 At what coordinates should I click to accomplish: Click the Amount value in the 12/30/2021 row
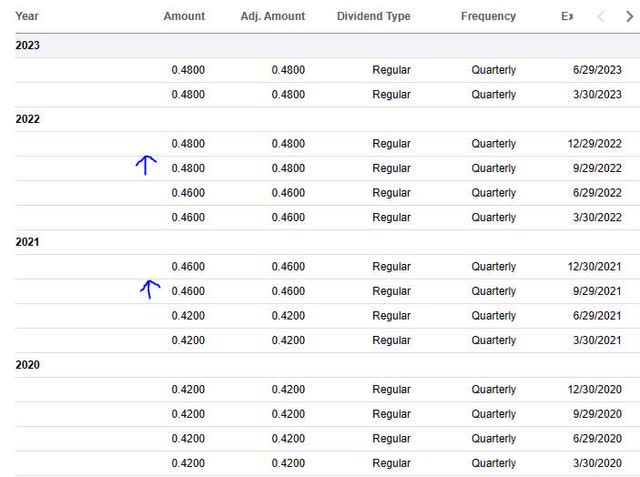click(188, 267)
